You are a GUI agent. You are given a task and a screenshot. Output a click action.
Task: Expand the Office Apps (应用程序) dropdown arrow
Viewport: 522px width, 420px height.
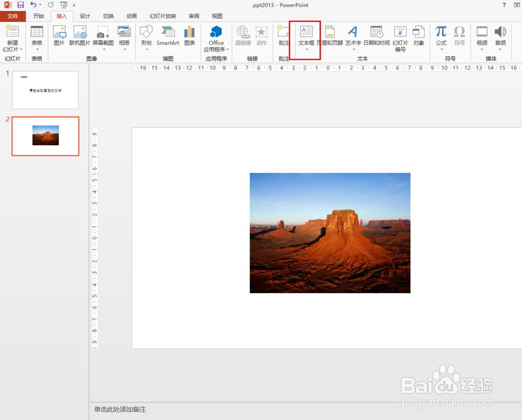click(228, 50)
